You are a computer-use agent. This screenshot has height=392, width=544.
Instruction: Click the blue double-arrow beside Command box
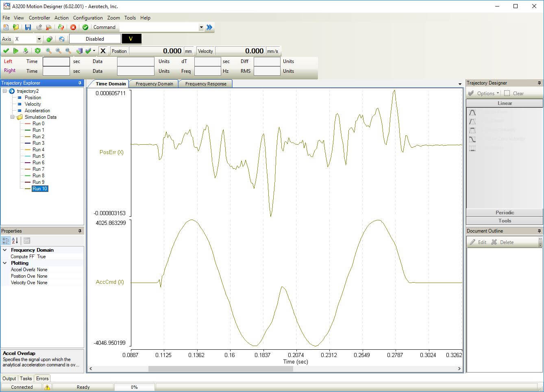pyautogui.click(x=209, y=27)
